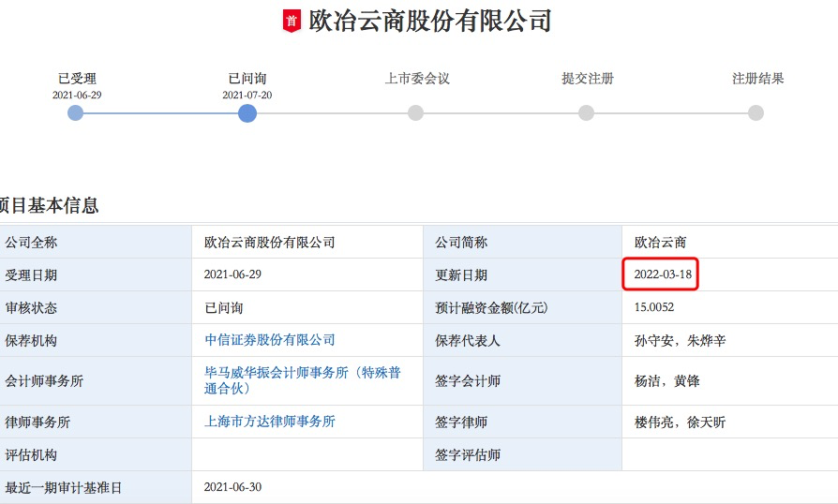Click the 已受理 timeline circle marker
This screenshot has width=838, height=504.
[75, 113]
